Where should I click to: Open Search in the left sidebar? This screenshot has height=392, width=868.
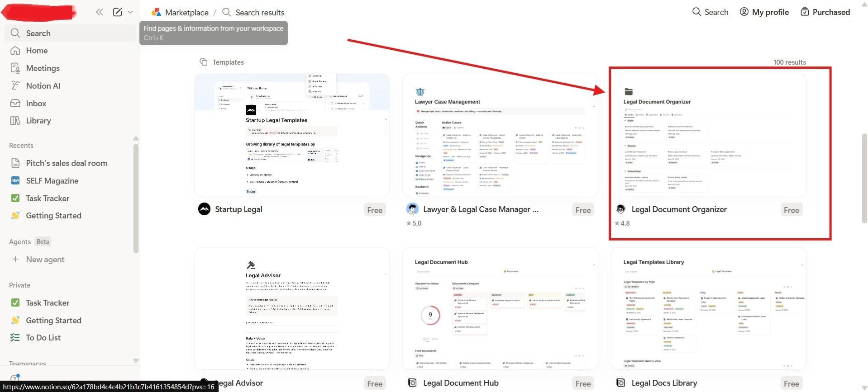(x=70, y=33)
